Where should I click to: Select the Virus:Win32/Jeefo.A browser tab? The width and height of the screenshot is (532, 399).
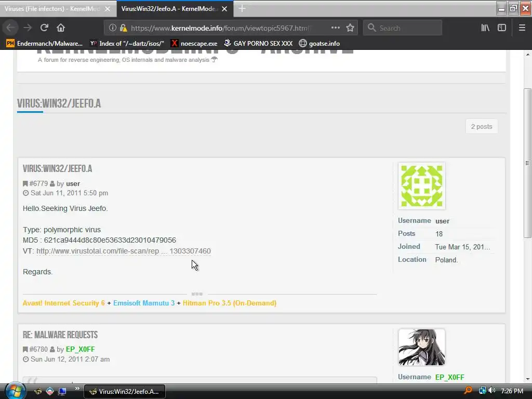tap(169, 9)
